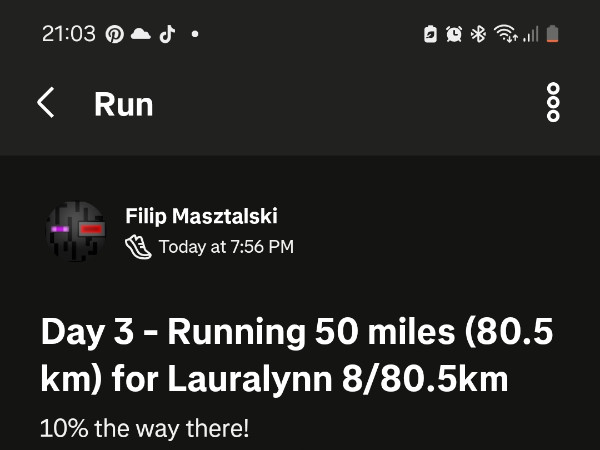Tap the alarm clock status icon
Viewport: 600px width, 450px height.
click(x=454, y=34)
